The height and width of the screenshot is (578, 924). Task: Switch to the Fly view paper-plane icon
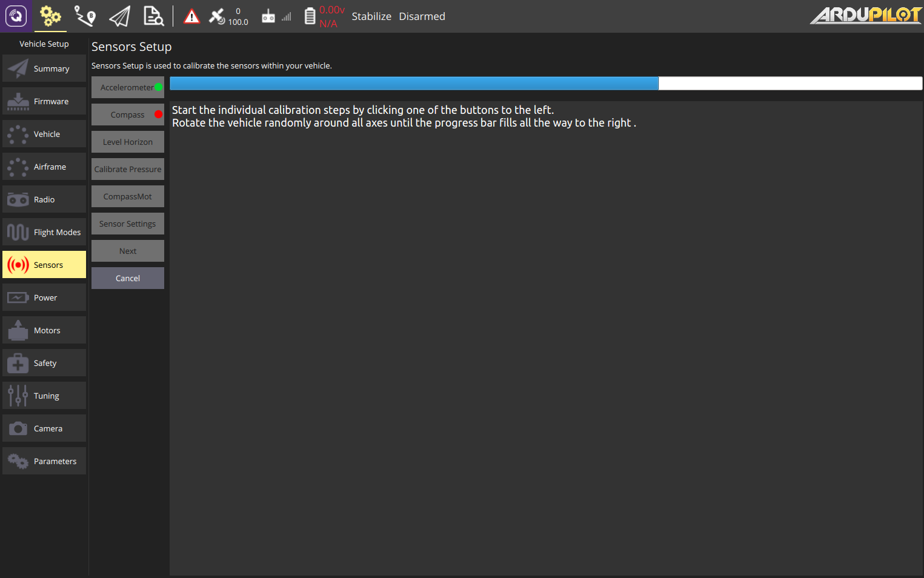pyautogui.click(x=119, y=16)
